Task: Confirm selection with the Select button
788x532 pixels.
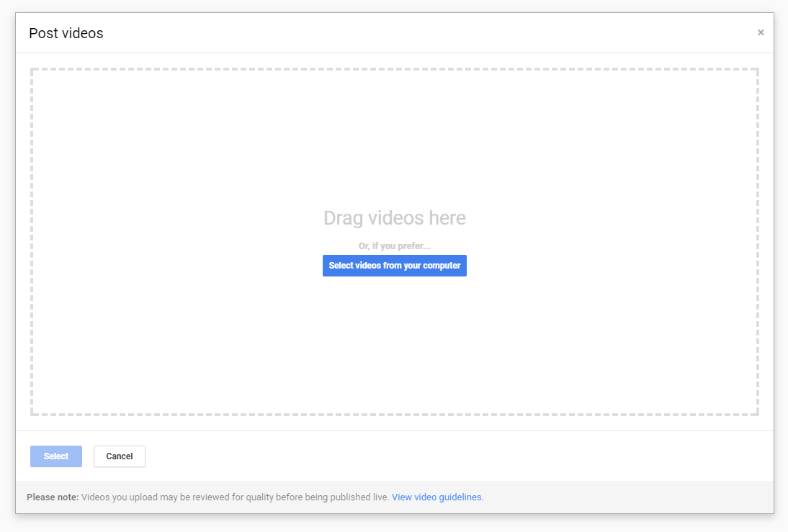Action: (x=56, y=456)
